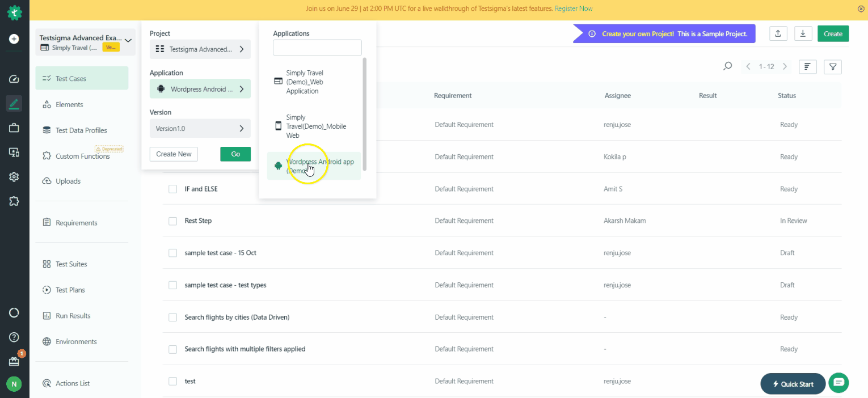Close the yellow announcement banner

pos(861,9)
